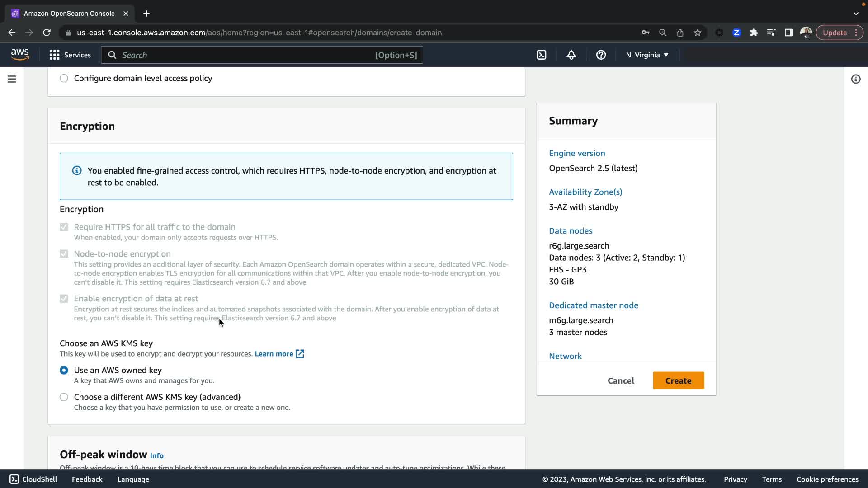Select Choose a different AWS KMS key
The height and width of the screenshot is (488, 868).
(64, 397)
